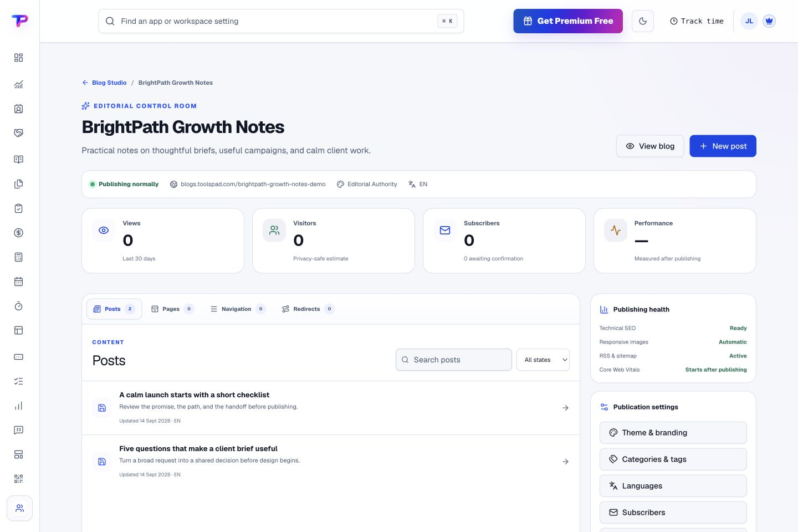
Task: Toggle dark mode with moon button
Action: (x=643, y=21)
